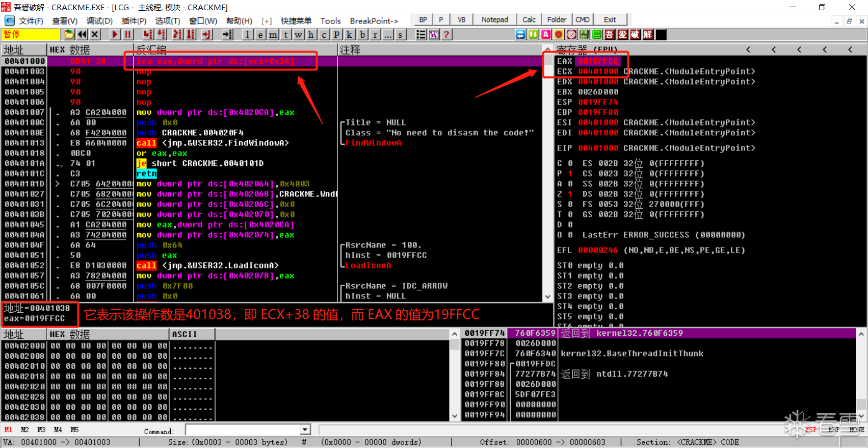Click the stack pane scroll-up arrow
The width and height of the screenshot is (868, 448).
click(x=861, y=334)
